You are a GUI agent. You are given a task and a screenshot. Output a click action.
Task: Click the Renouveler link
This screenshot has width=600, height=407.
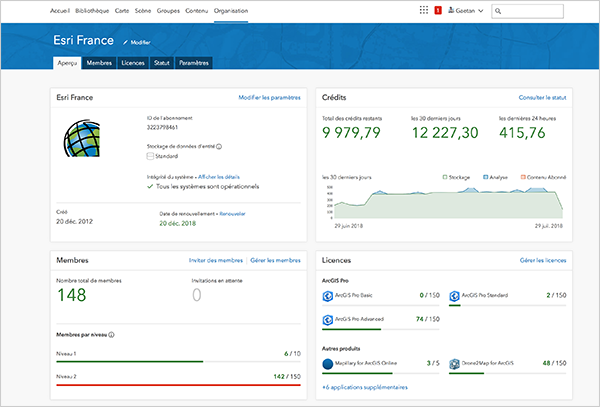point(232,214)
